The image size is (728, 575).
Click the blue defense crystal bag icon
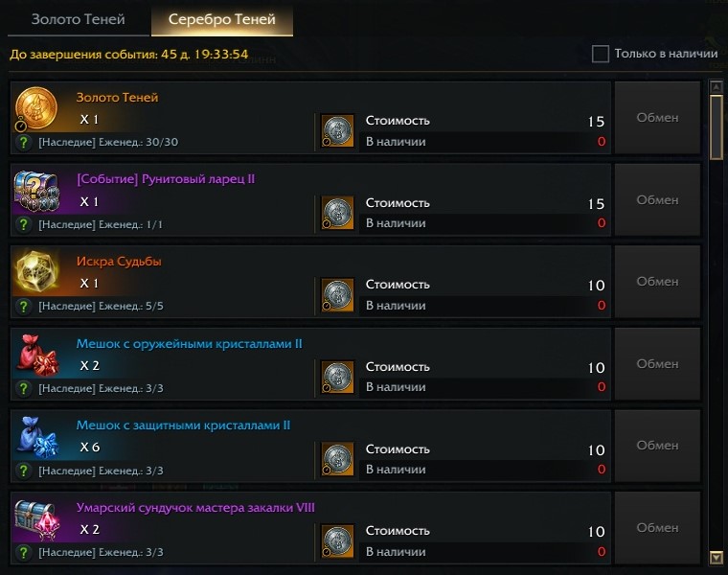35,437
